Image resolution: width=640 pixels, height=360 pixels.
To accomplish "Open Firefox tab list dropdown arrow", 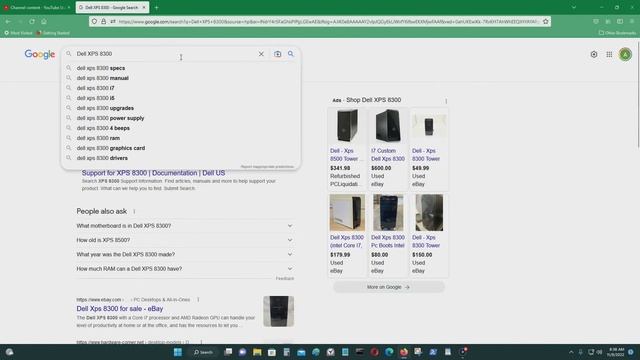I will 573,7.
